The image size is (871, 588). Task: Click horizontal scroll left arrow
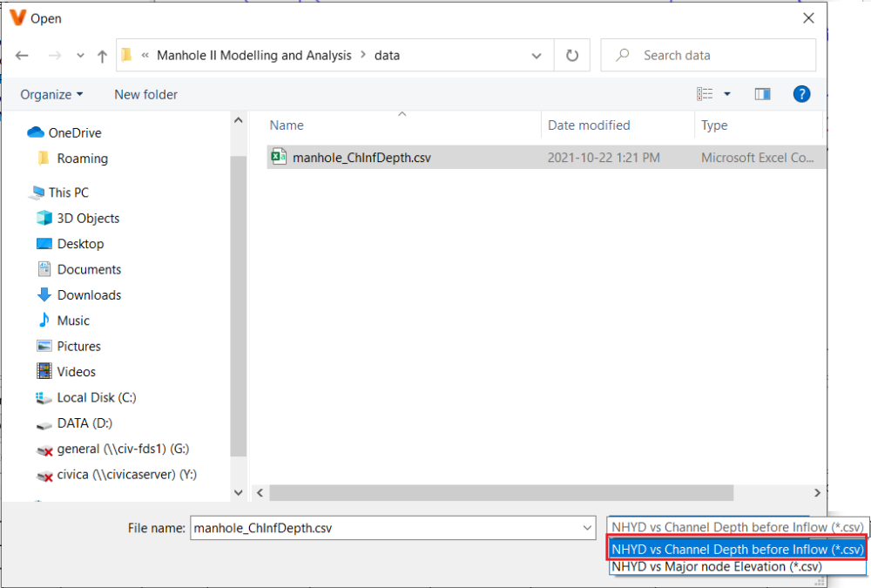260,492
